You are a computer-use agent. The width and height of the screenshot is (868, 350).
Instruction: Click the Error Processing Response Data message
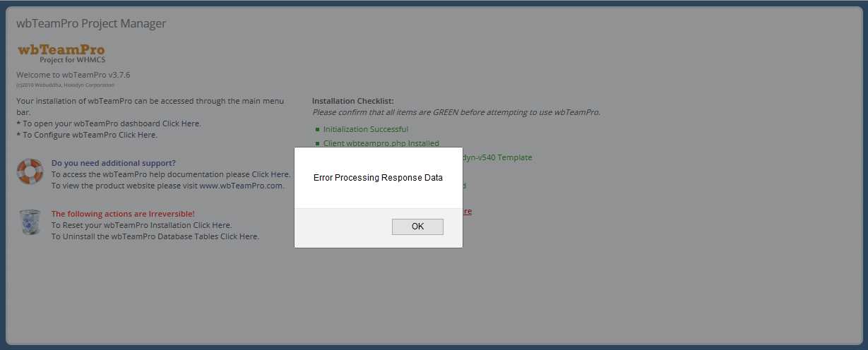pyautogui.click(x=378, y=178)
